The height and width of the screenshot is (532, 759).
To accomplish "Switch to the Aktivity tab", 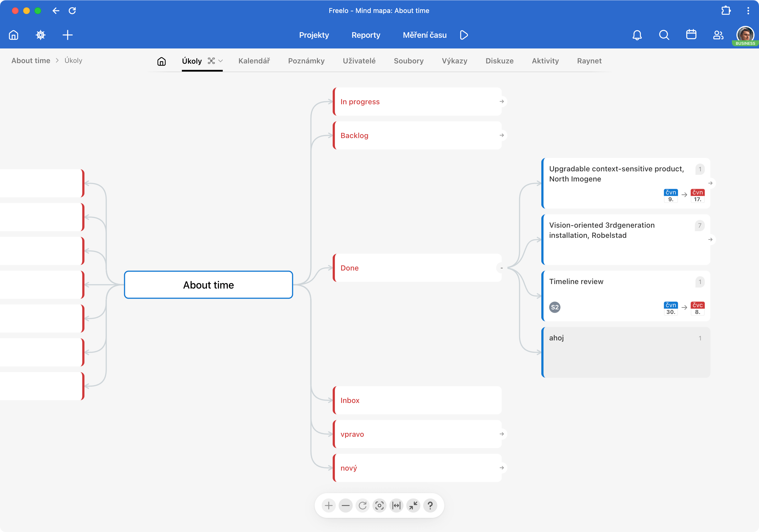I will click(x=545, y=61).
